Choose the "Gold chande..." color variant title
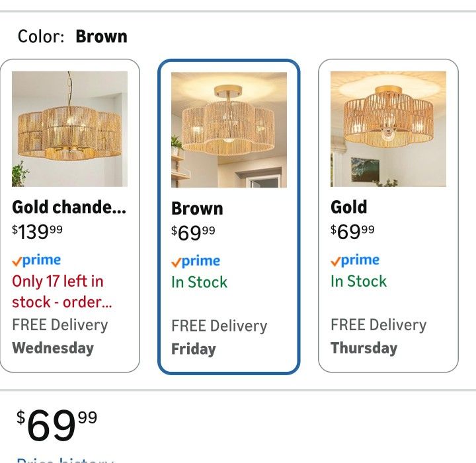Viewport: 476px width, 463px height. pos(69,207)
